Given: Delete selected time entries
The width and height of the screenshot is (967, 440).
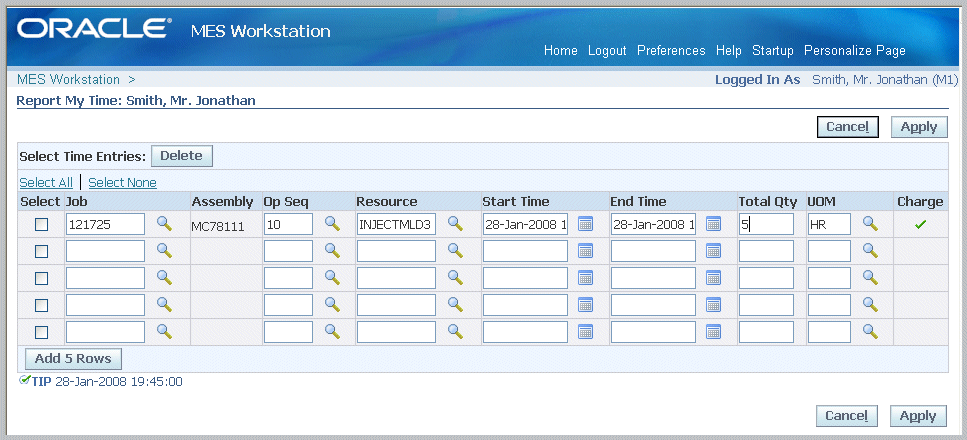Looking at the screenshot, I should (x=181, y=156).
